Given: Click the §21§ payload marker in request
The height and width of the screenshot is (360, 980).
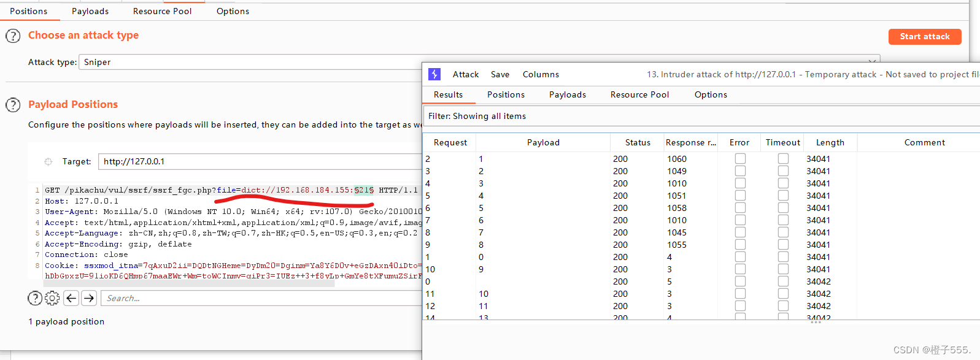Looking at the screenshot, I should (x=364, y=190).
